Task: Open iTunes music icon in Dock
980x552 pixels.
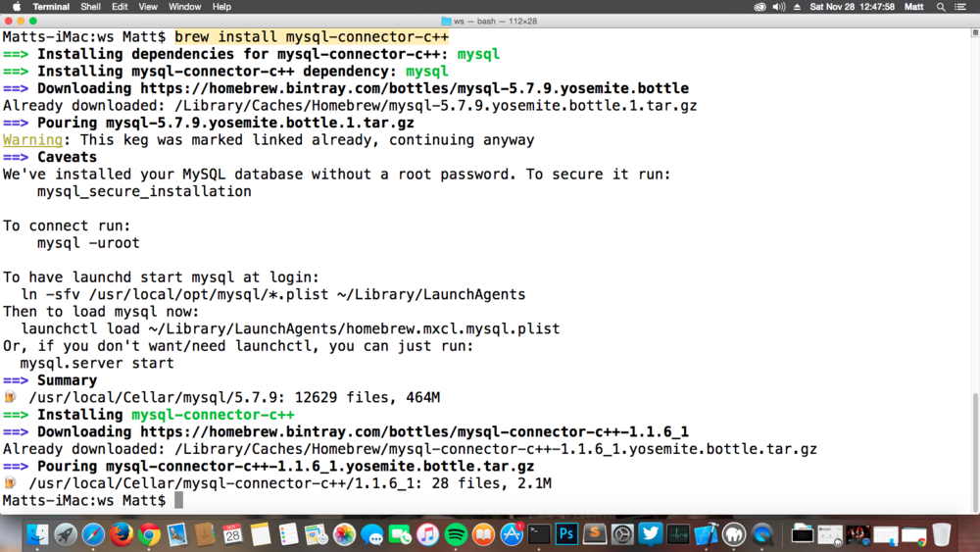Action: 427,534
